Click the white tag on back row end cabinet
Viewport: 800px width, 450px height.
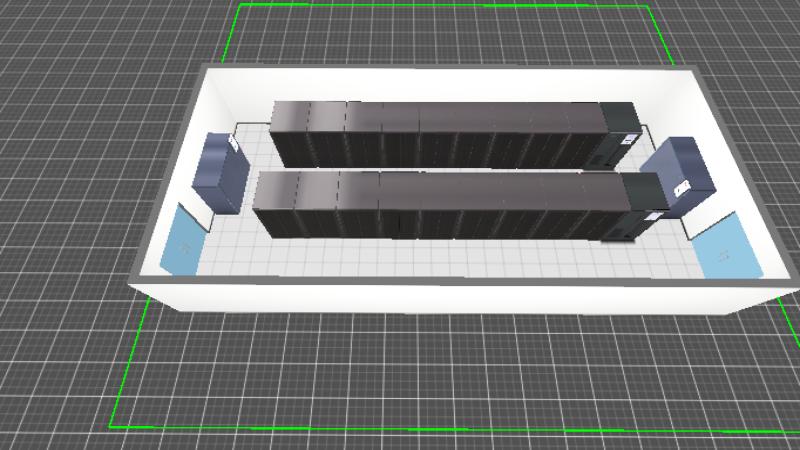tap(628, 139)
